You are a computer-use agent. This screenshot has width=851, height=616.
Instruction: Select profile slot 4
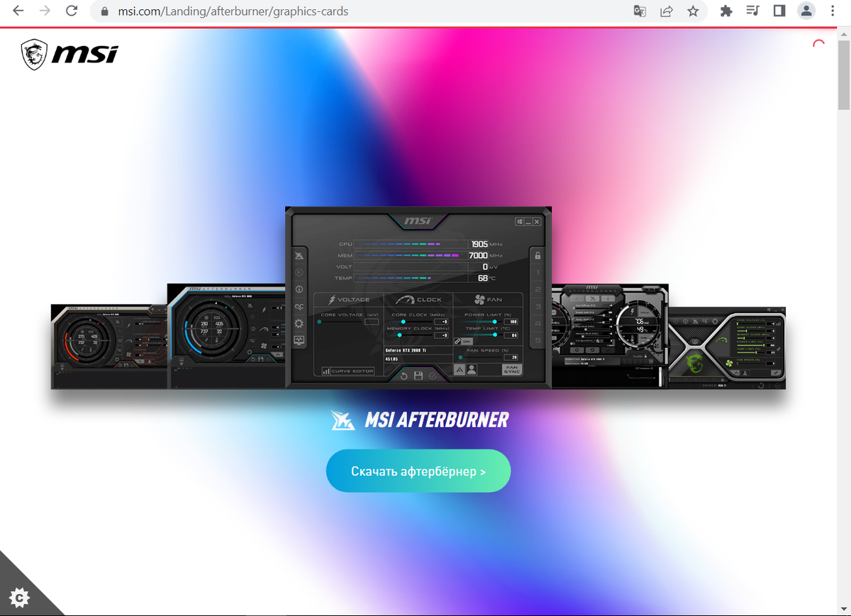(x=538, y=323)
